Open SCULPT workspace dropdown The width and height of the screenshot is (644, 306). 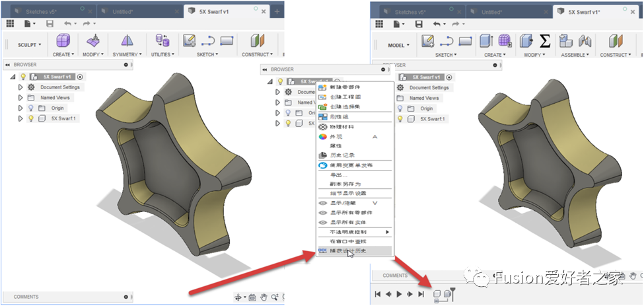(29, 45)
